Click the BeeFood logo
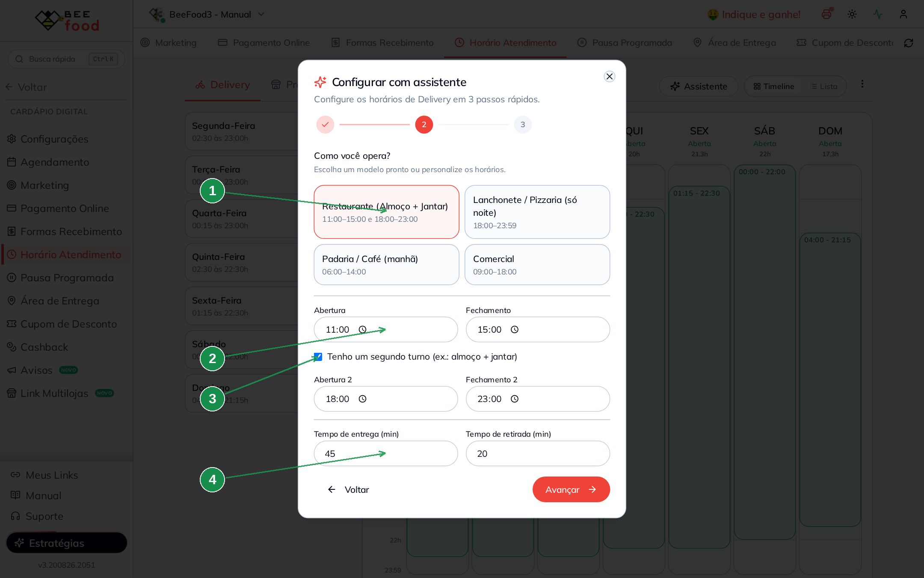The width and height of the screenshot is (924, 578). pyautogui.click(x=67, y=20)
